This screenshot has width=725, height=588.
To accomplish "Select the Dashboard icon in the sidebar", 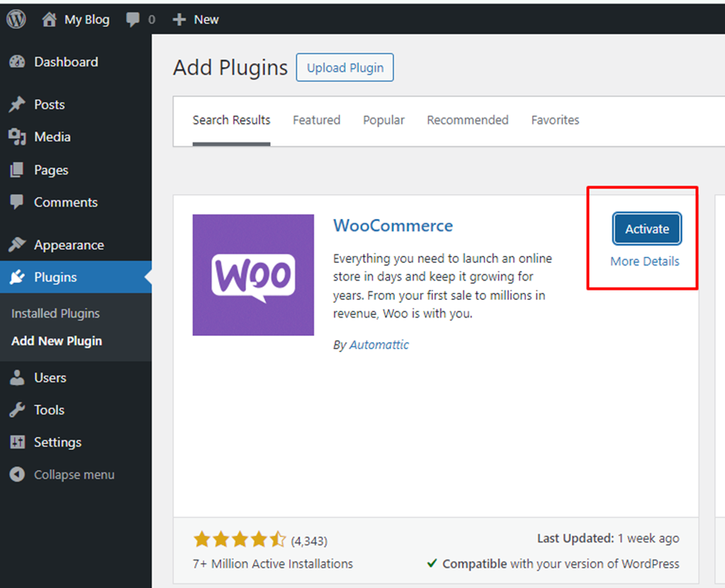I will [18, 62].
